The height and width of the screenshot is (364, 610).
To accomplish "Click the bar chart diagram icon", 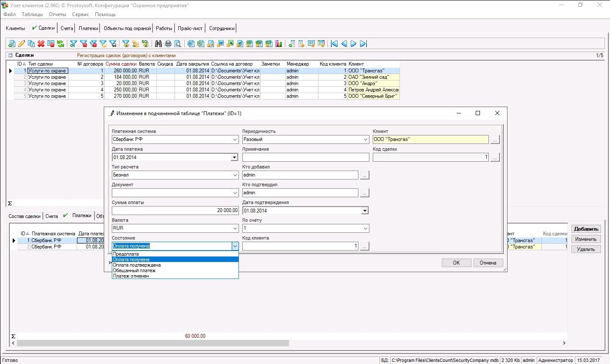I will [x=279, y=44].
